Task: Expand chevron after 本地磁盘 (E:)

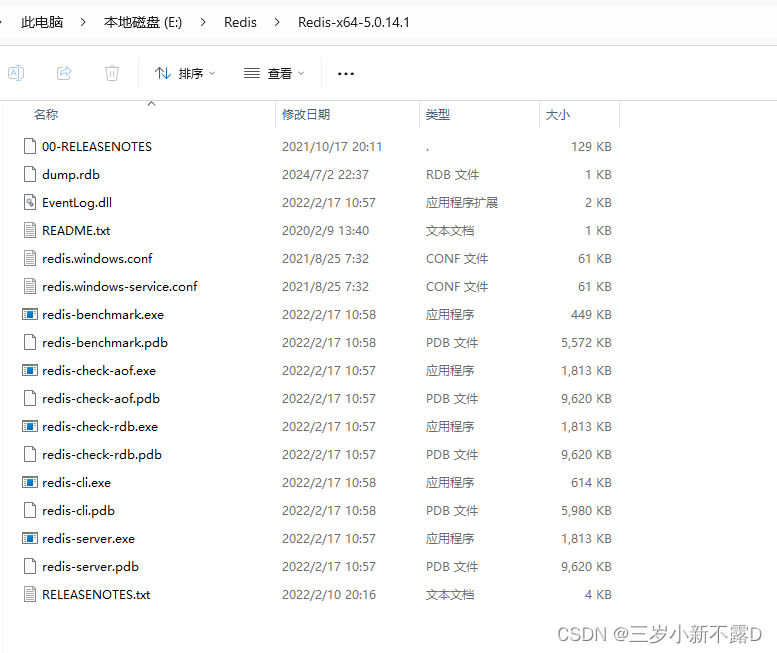Action: pos(203,22)
